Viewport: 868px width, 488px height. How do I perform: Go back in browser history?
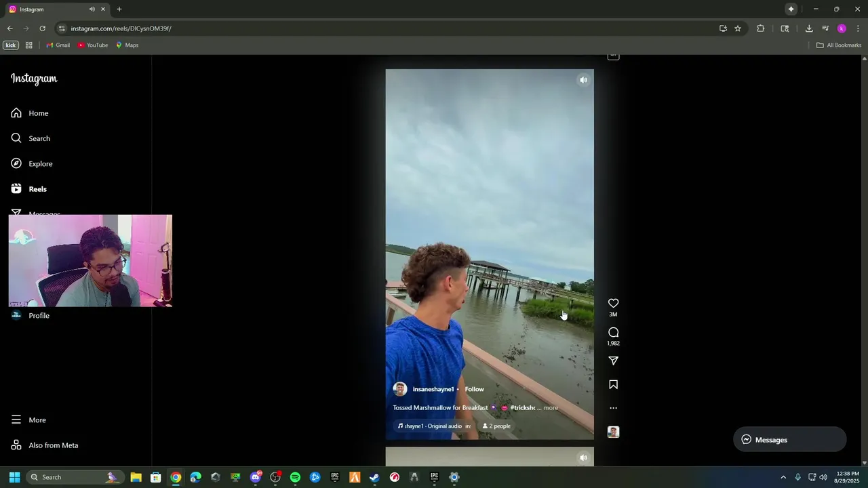click(x=9, y=28)
